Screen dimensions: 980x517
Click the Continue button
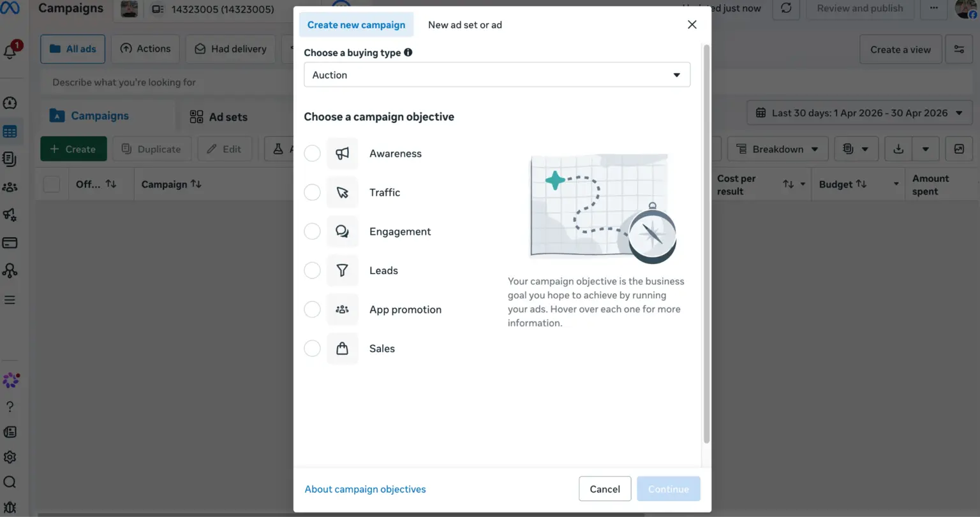coord(669,489)
